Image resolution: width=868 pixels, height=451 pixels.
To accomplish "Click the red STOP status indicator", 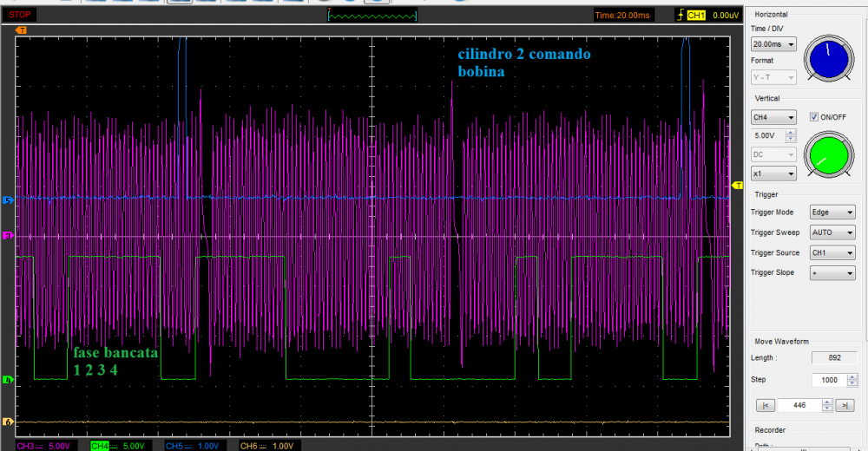I will click(20, 15).
